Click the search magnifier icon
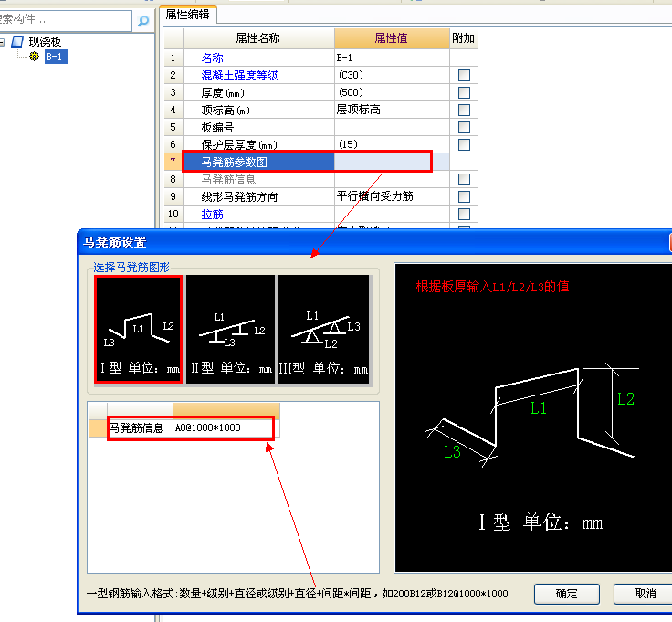 pos(143,20)
